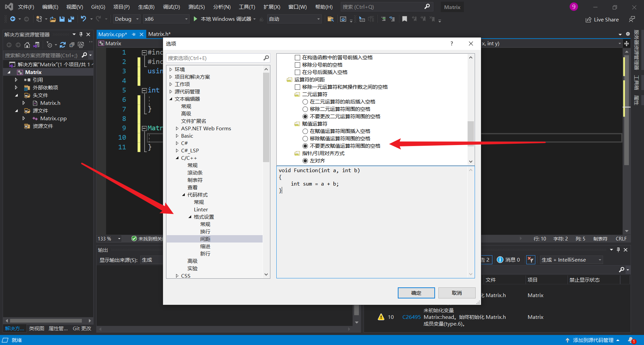The image size is (644, 345).
Task: Click the Switch Views icon in Solution Explorer
Action: click(x=37, y=45)
